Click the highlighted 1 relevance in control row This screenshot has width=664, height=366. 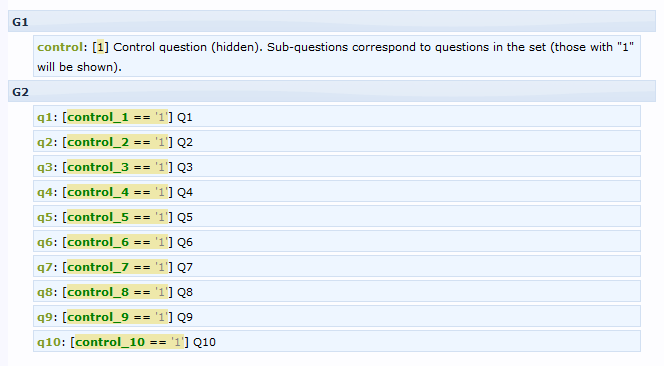coord(100,47)
